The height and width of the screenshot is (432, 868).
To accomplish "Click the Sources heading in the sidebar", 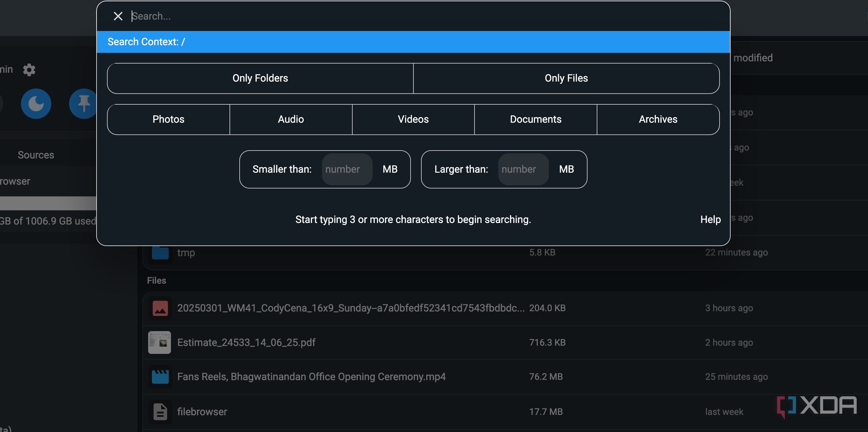I will [36, 155].
